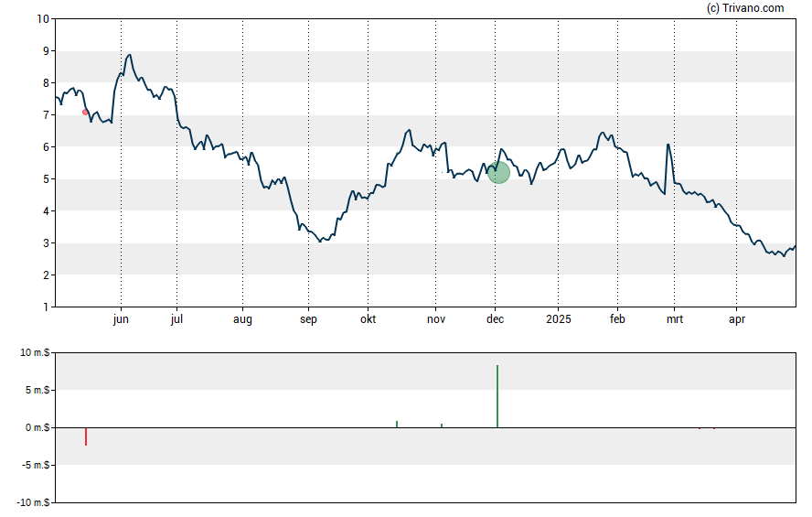Image resolution: width=812 pixels, height=517 pixels.
Task: Click the '10' price axis label
Action: click(x=43, y=19)
